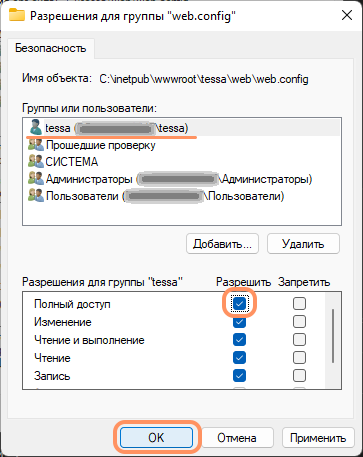Click the Удалить button

[x=303, y=244]
